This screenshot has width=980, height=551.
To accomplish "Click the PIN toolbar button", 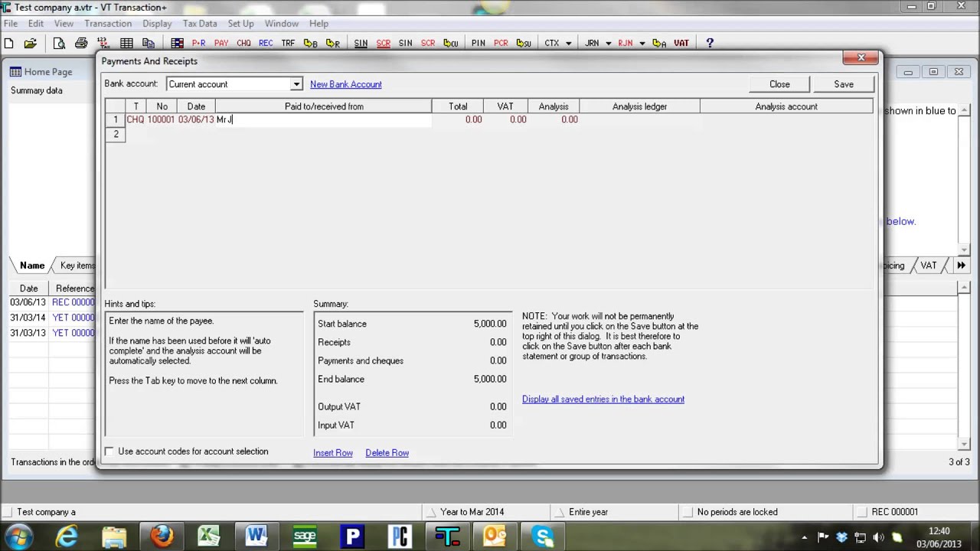I will 479,44.
